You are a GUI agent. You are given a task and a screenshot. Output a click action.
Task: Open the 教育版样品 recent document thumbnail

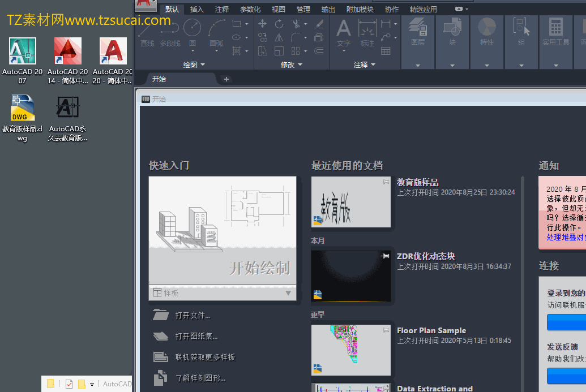click(351, 202)
